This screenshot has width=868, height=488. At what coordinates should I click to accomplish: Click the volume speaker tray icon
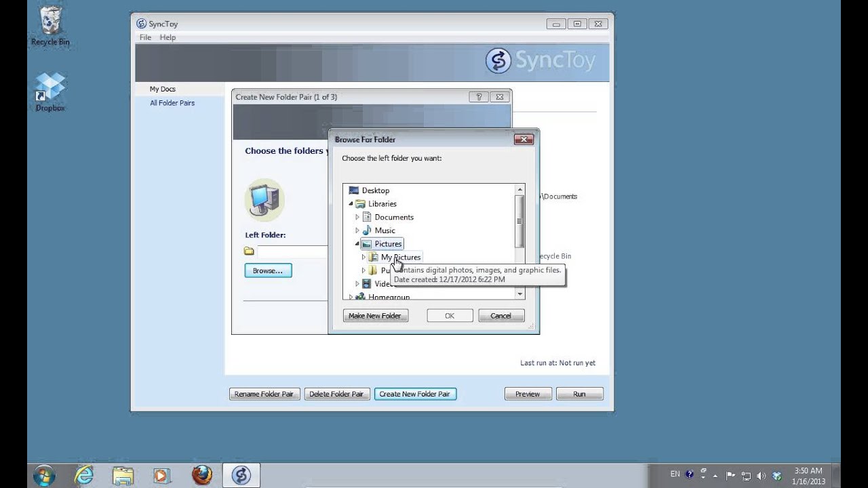(x=761, y=475)
